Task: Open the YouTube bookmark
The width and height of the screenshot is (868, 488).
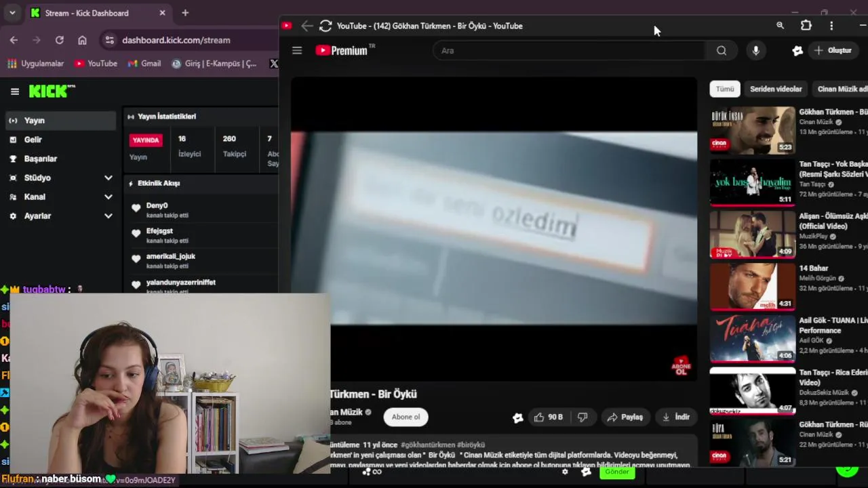Action: (96, 64)
